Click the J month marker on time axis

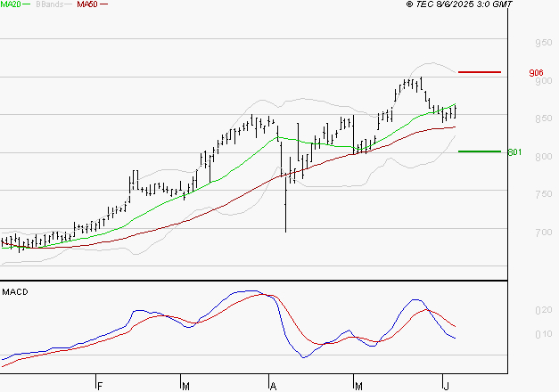446,386
